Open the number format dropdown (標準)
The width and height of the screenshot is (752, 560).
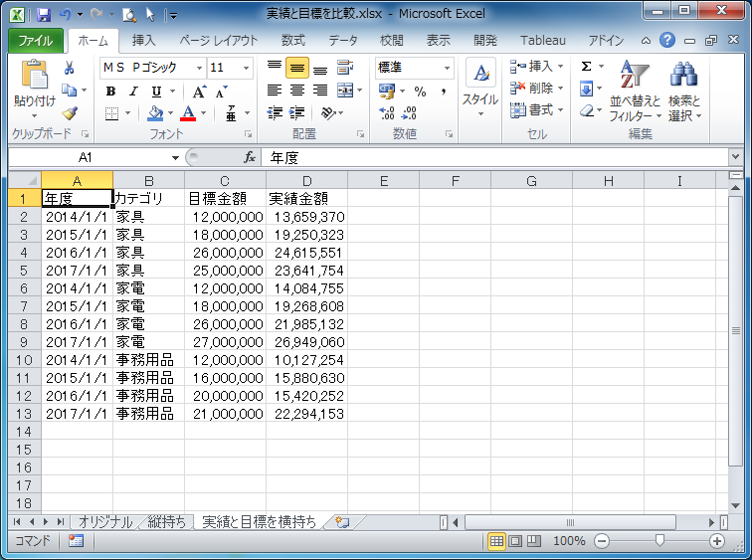[x=447, y=68]
